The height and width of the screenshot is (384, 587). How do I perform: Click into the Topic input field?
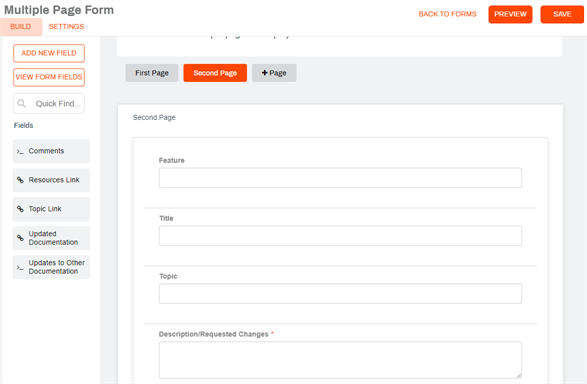click(340, 293)
